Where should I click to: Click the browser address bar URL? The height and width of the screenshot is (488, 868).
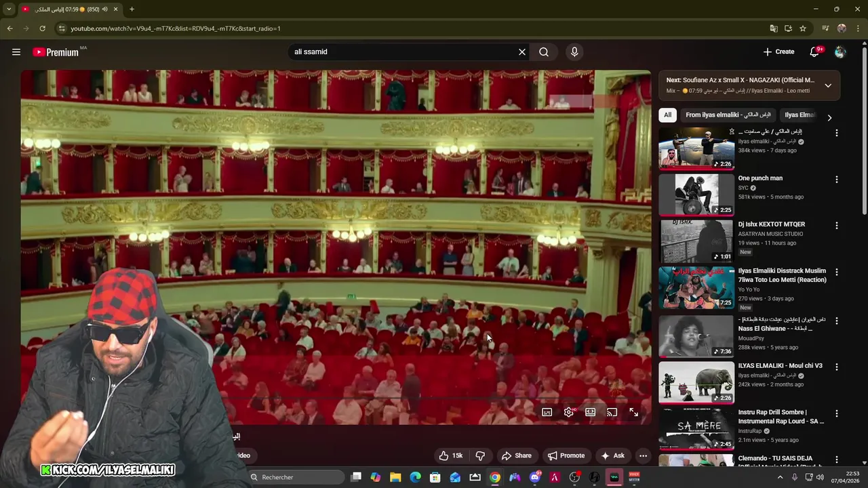coord(176,28)
